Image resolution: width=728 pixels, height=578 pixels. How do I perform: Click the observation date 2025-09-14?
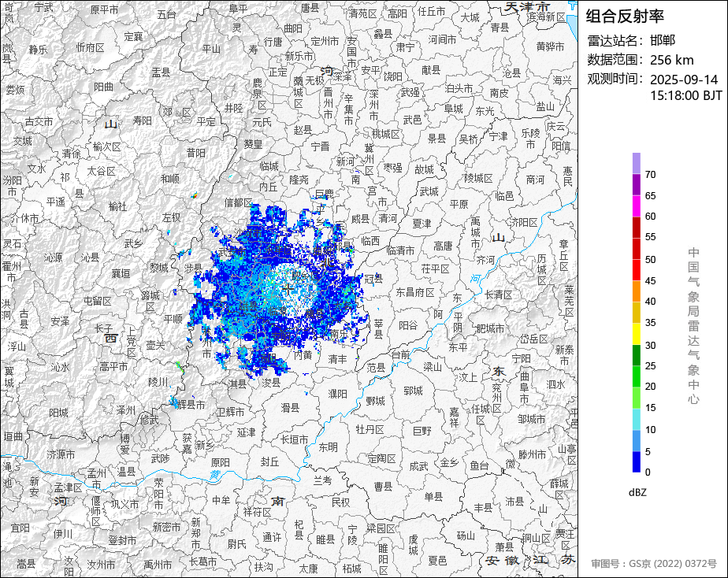point(684,80)
